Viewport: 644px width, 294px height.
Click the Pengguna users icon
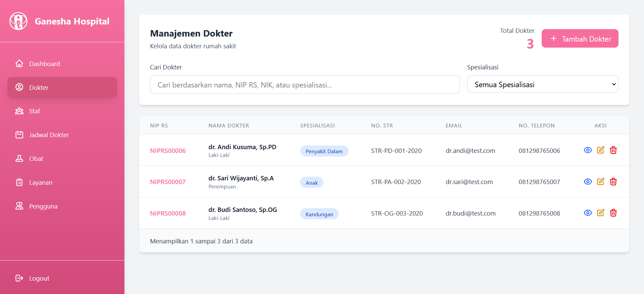19,206
